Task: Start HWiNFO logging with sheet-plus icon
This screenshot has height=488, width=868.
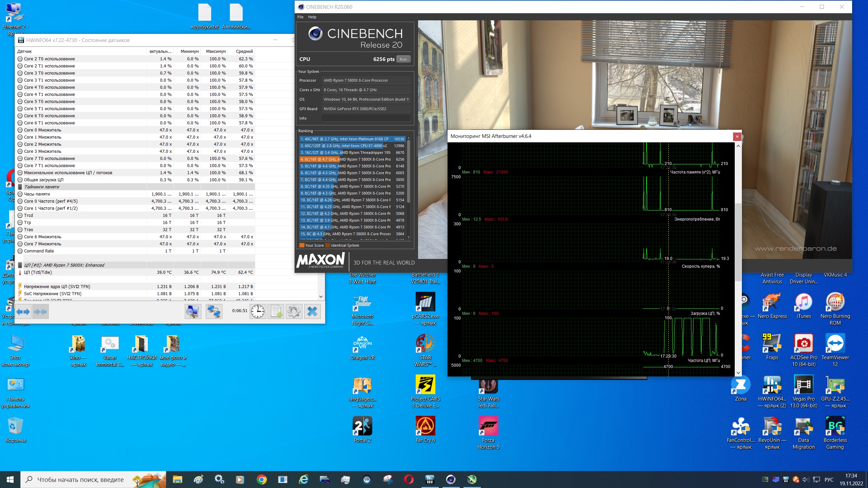Action: (x=276, y=311)
